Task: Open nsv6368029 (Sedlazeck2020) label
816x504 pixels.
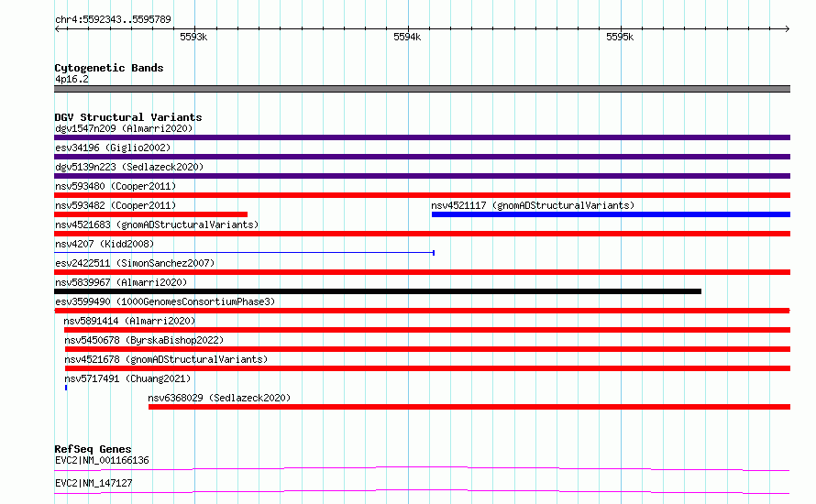Action: tap(219, 398)
